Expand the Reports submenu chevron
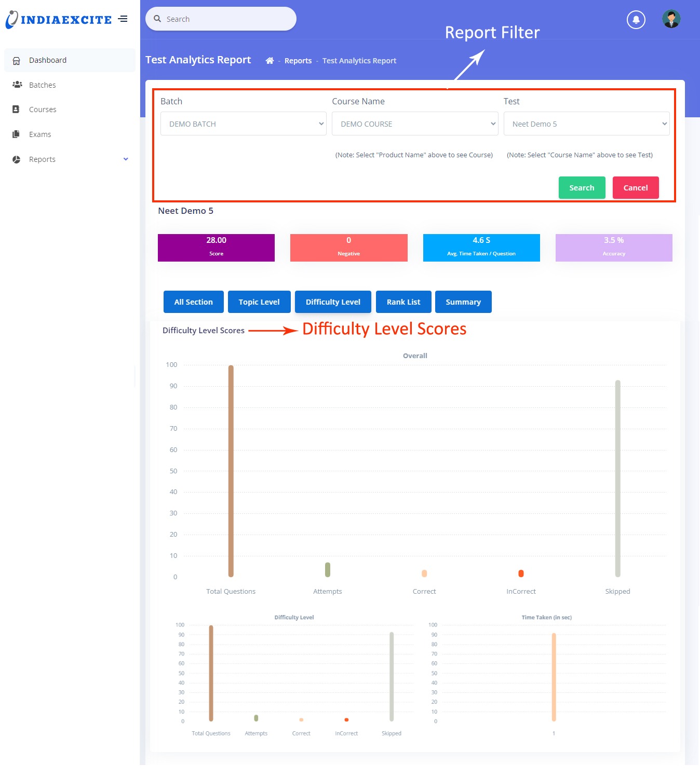Screen dimensions: 700x778 (126, 159)
